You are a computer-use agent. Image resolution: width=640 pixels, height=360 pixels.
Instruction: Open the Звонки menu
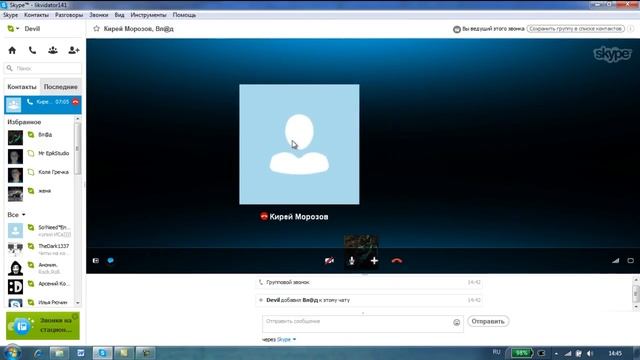(x=99, y=15)
